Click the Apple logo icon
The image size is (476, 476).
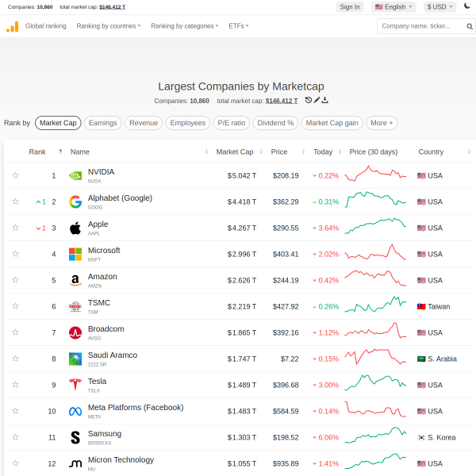pyautogui.click(x=75, y=228)
